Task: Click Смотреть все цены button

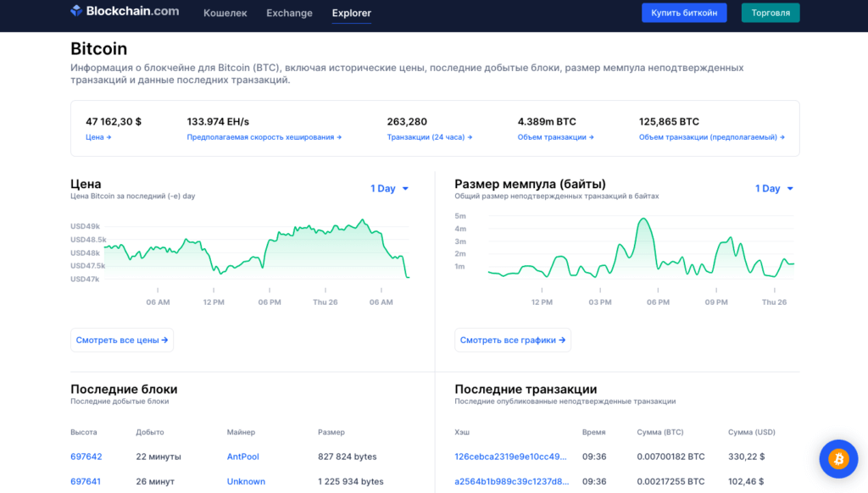Action: tap(122, 341)
